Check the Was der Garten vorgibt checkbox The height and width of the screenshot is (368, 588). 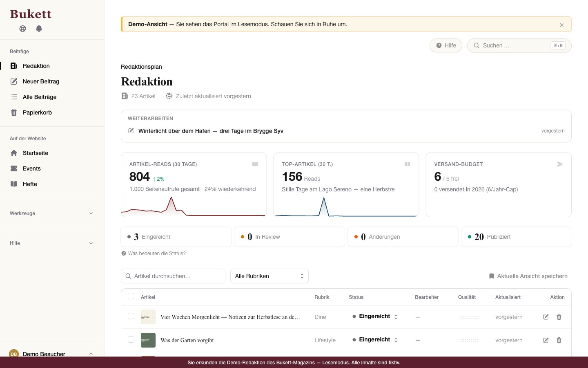(x=131, y=340)
